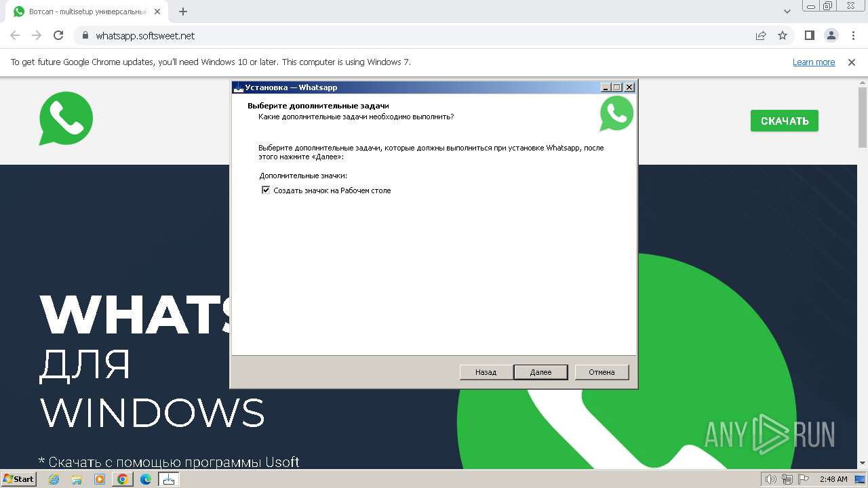The image size is (868, 488).
Task: Click the volume speaker tray icon
Action: (x=770, y=479)
